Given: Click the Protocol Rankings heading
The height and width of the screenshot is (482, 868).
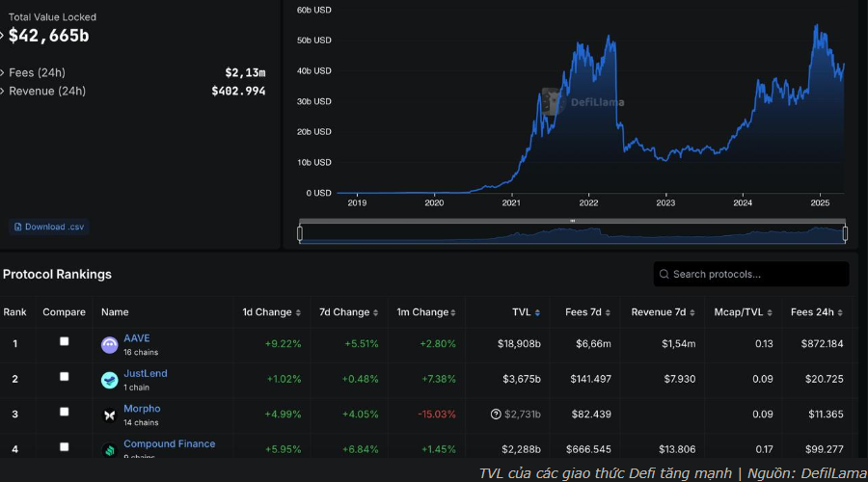Looking at the screenshot, I should click(x=57, y=275).
